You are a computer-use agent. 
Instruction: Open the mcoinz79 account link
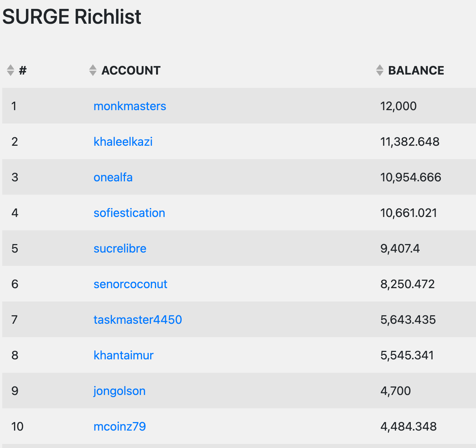coord(120,426)
